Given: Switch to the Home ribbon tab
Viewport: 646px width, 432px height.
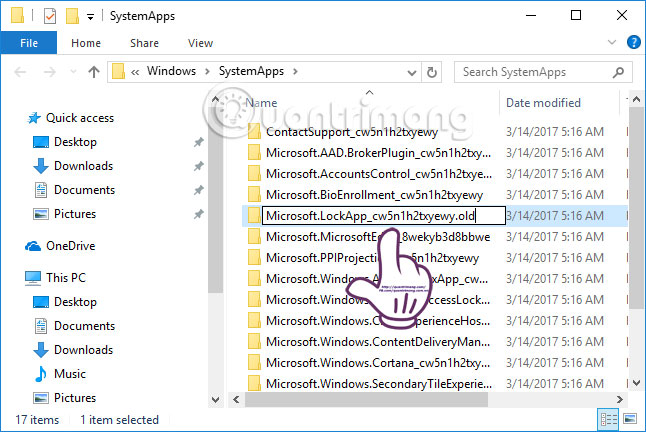Looking at the screenshot, I should tap(86, 43).
